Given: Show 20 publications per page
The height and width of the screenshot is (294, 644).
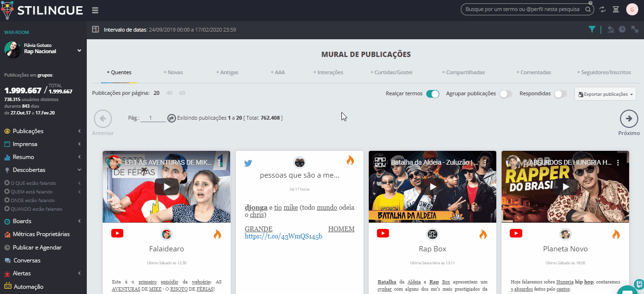Looking at the screenshot, I should click(x=156, y=93).
